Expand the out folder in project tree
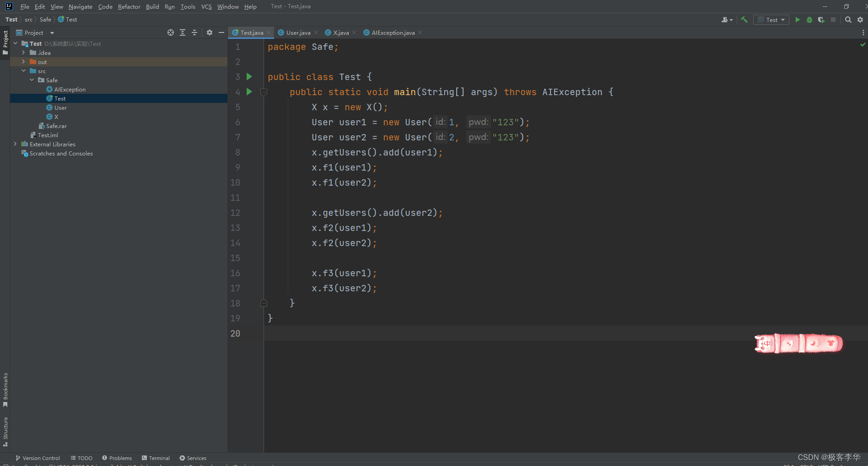The image size is (868, 466). point(24,62)
